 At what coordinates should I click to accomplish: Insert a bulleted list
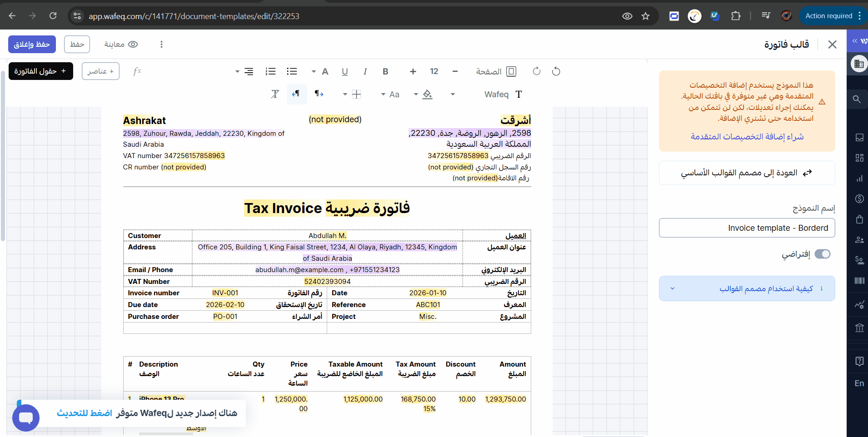pos(292,71)
